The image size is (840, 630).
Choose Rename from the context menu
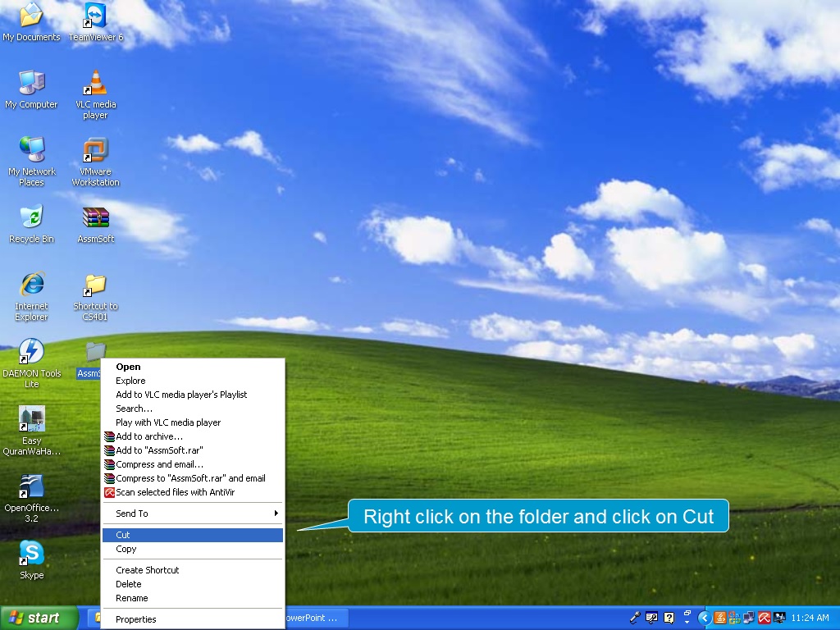pos(192,598)
